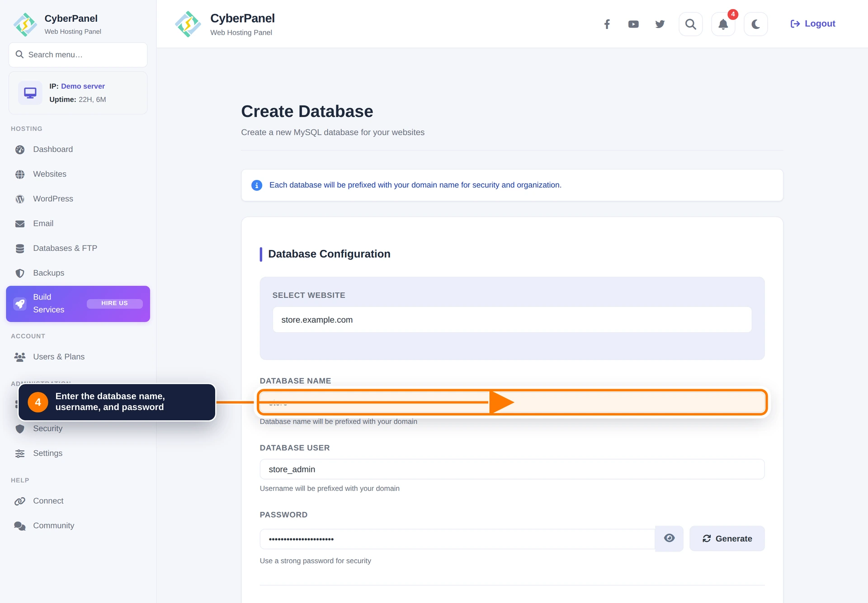
Task: Open the Twitter profile icon
Action: click(x=660, y=24)
